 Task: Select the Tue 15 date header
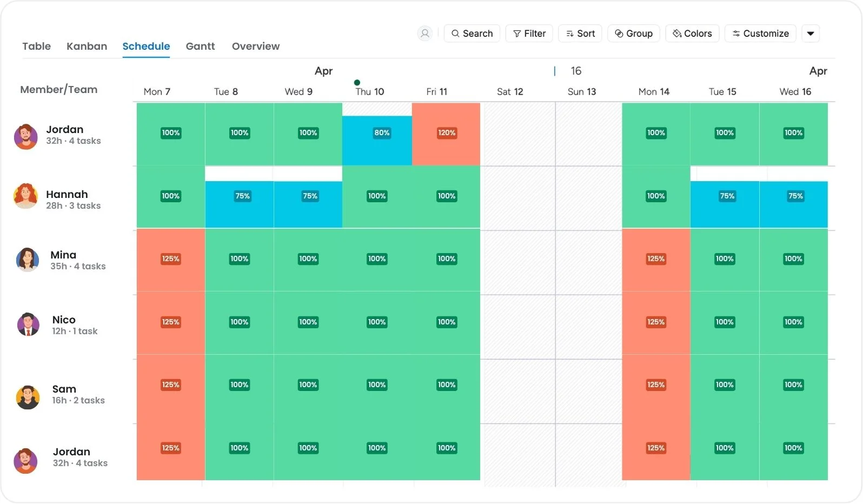(x=722, y=92)
